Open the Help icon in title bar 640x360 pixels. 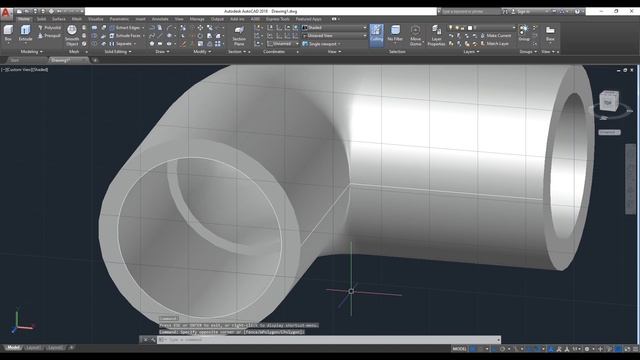(577, 11)
